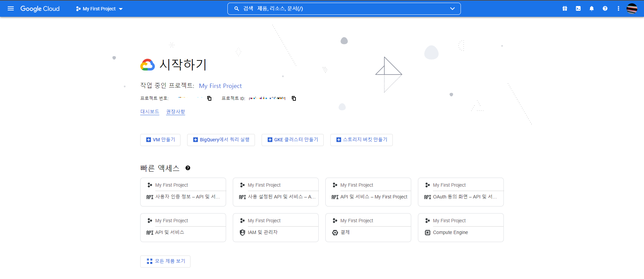644x279 pixels.
Task: Open OAuth 동의 화면 quick access card
Action: [461, 192]
